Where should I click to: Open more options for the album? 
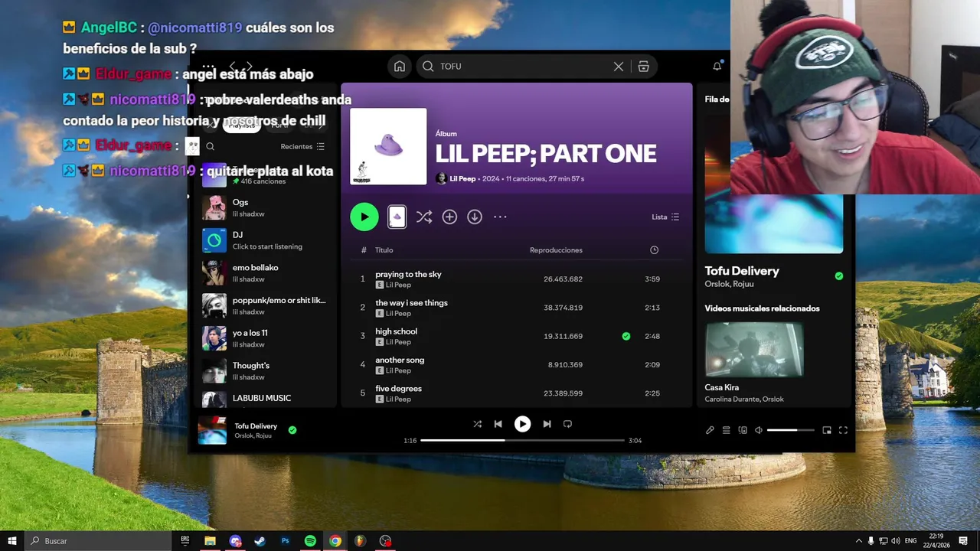point(500,217)
